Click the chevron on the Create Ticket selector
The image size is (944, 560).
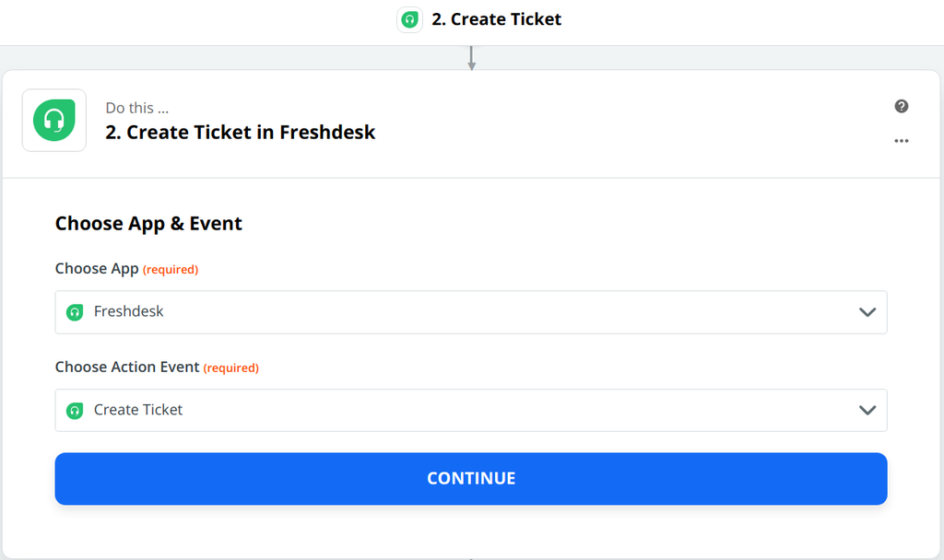click(867, 410)
